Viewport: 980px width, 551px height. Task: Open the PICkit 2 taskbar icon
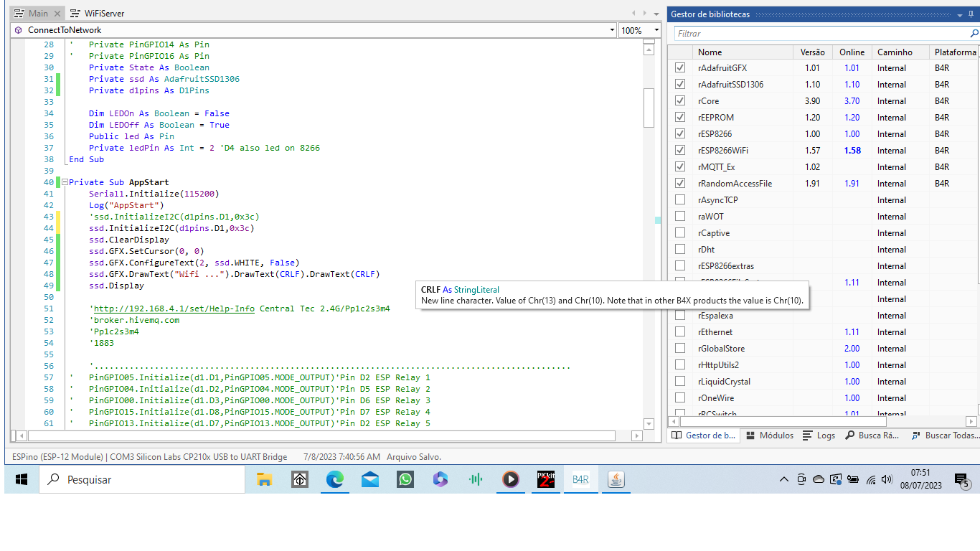[545, 480]
